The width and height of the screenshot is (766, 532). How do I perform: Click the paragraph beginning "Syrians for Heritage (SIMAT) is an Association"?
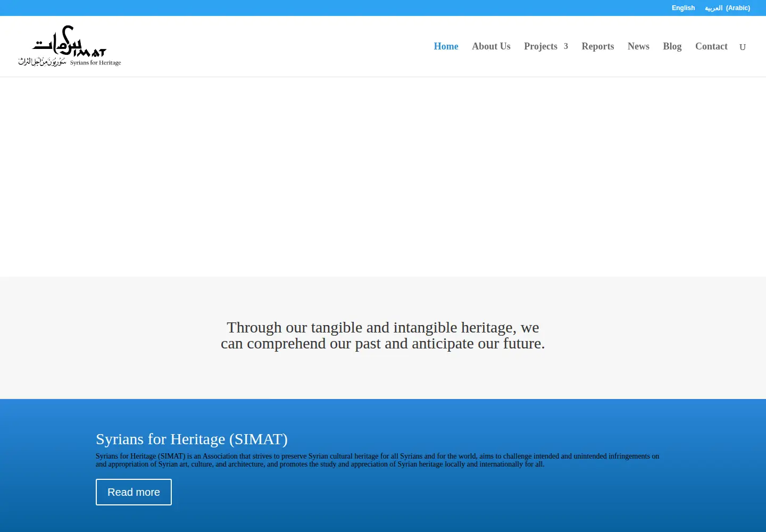coord(377,460)
